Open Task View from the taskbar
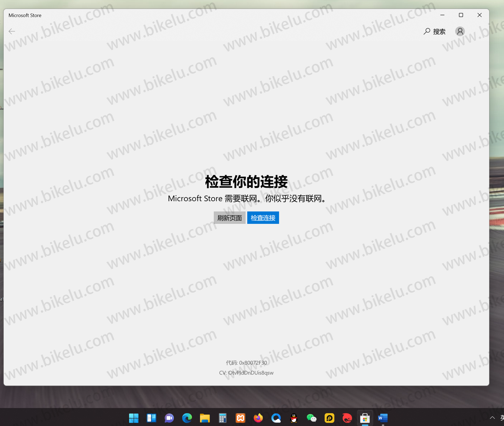This screenshot has width=504, height=426. tap(151, 418)
